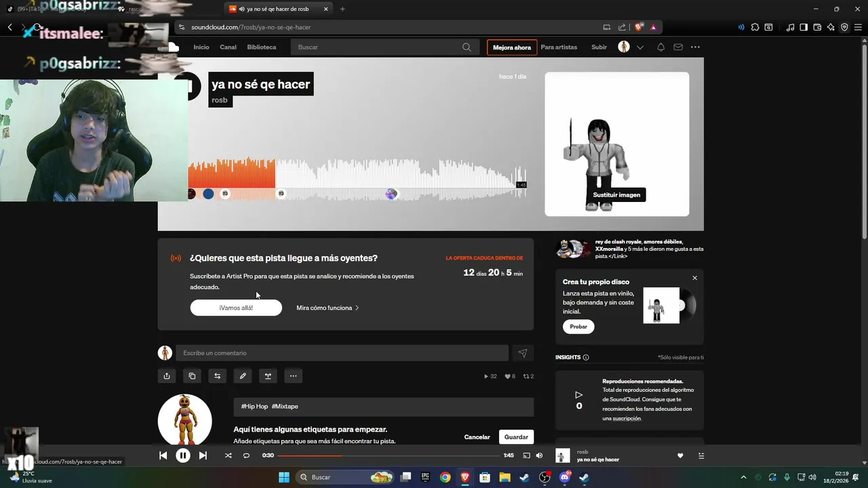This screenshot has width=868, height=488.
Task: Open the Brave Rewards triangle icon
Action: coord(653,27)
